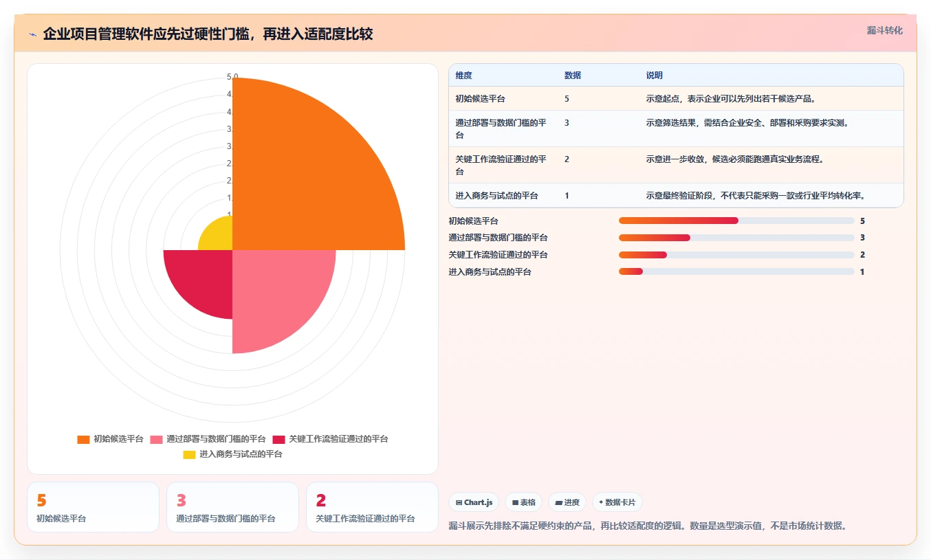931x560 pixels.
Task: Click the value 2 in the table's 数据 column
Action: [567, 159]
